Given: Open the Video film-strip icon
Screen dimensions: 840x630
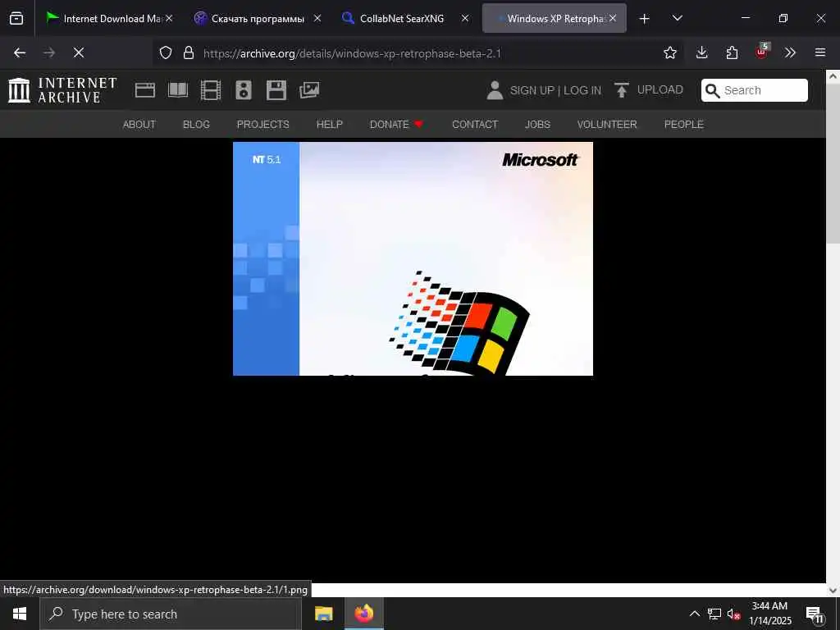Looking at the screenshot, I should tap(211, 90).
